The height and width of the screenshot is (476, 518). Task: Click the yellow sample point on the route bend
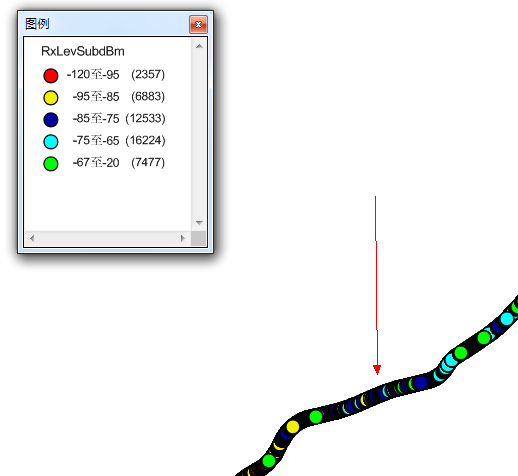(x=293, y=427)
